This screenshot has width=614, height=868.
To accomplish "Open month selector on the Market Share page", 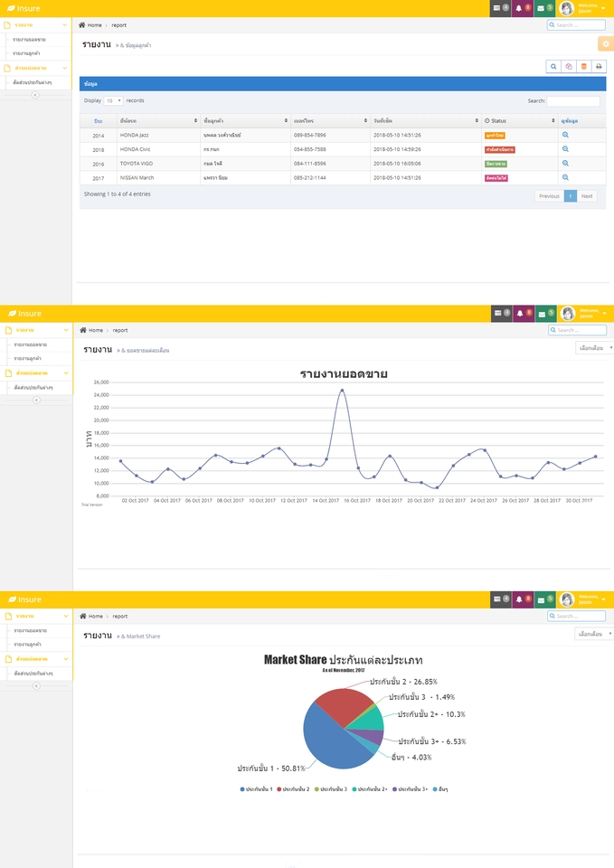I will (594, 634).
